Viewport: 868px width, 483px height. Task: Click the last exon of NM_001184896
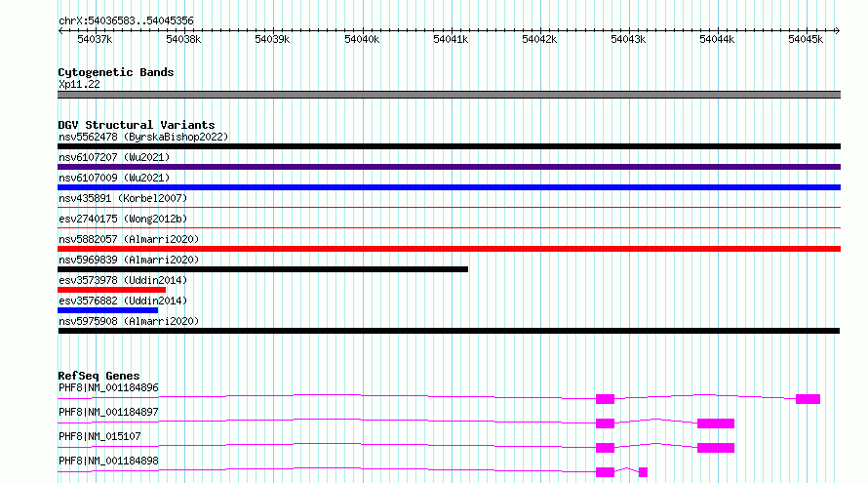(808, 399)
